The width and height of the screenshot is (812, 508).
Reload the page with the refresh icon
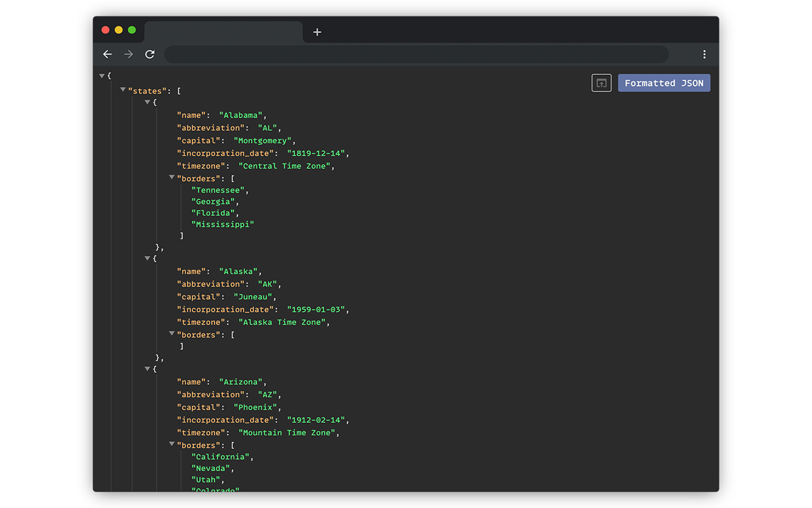[x=150, y=55]
